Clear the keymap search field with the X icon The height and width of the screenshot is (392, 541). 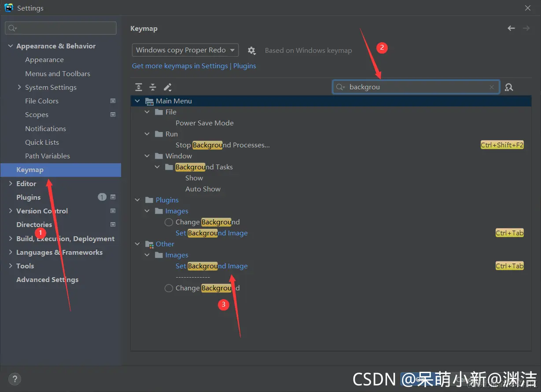coord(492,87)
